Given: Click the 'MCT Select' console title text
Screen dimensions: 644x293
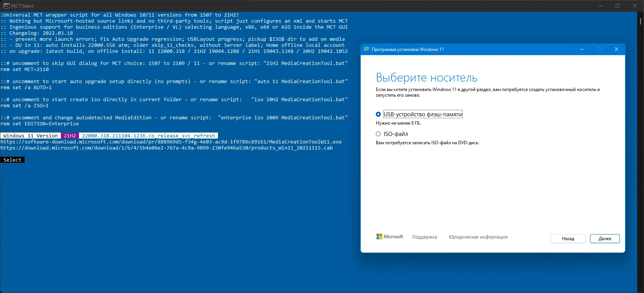Looking at the screenshot, I should [x=23, y=6].
